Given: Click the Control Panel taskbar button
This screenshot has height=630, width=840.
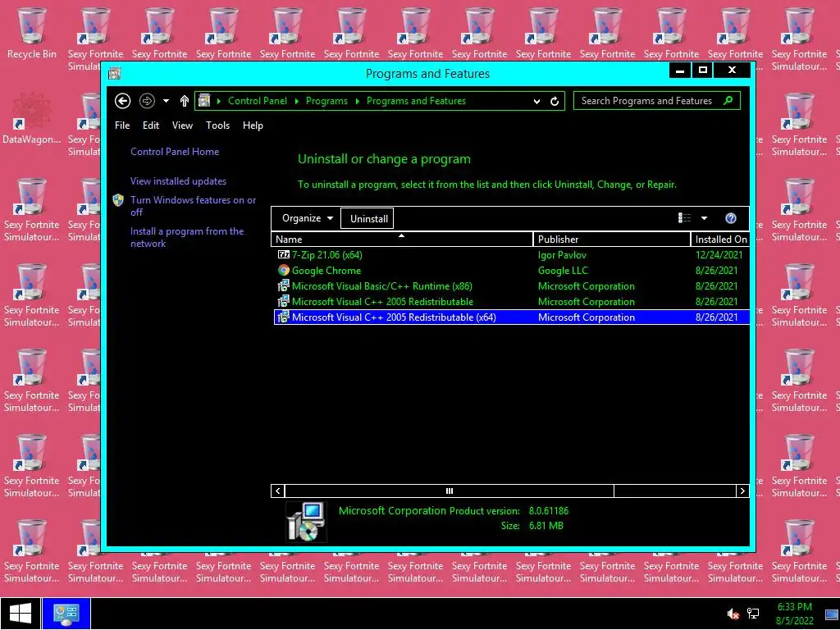Looking at the screenshot, I should pyautogui.click(x=66, y=614).
